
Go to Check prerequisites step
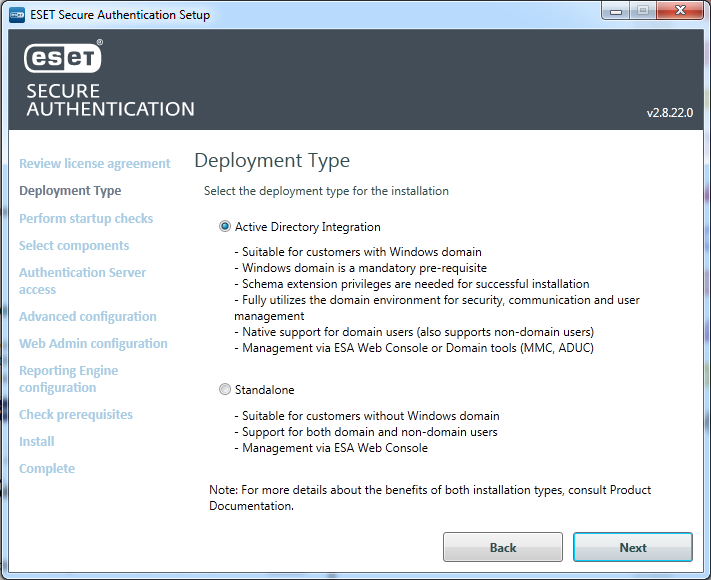pos(76,414)
